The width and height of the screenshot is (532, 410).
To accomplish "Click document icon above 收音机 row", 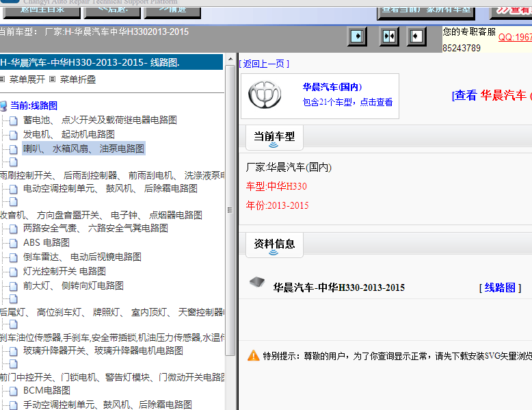I will (x=13, y=202).
